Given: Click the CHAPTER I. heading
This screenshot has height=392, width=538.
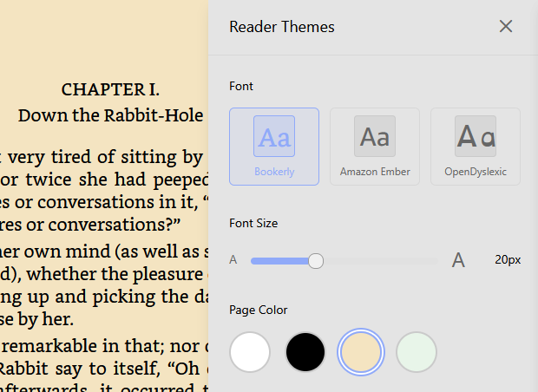Looking at the screenshot, I should [x=110, y=90].
